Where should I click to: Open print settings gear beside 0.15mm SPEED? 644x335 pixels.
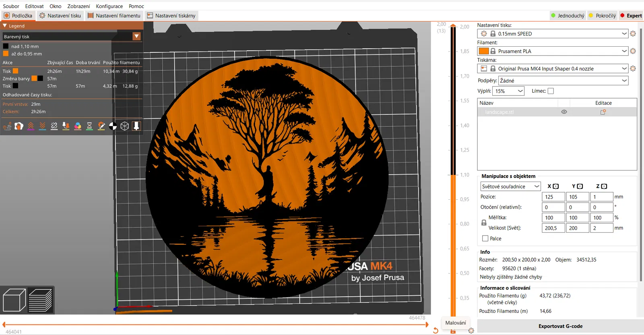tap(633, 34)
